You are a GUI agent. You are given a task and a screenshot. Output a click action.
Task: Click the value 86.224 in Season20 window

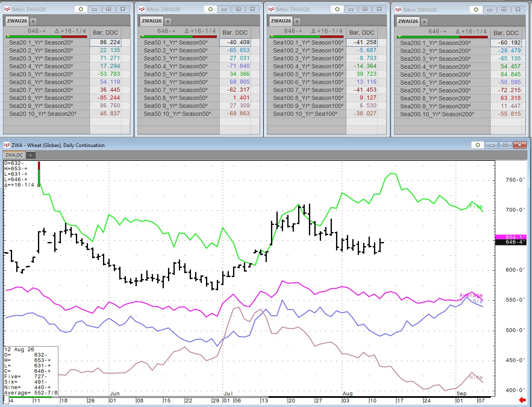pos(110,42)
